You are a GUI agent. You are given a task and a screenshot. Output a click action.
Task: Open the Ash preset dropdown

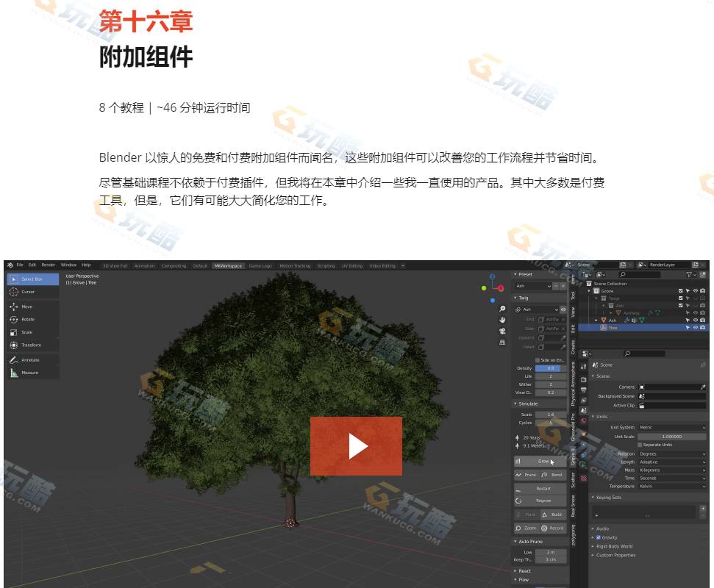(x=533, y=286)
